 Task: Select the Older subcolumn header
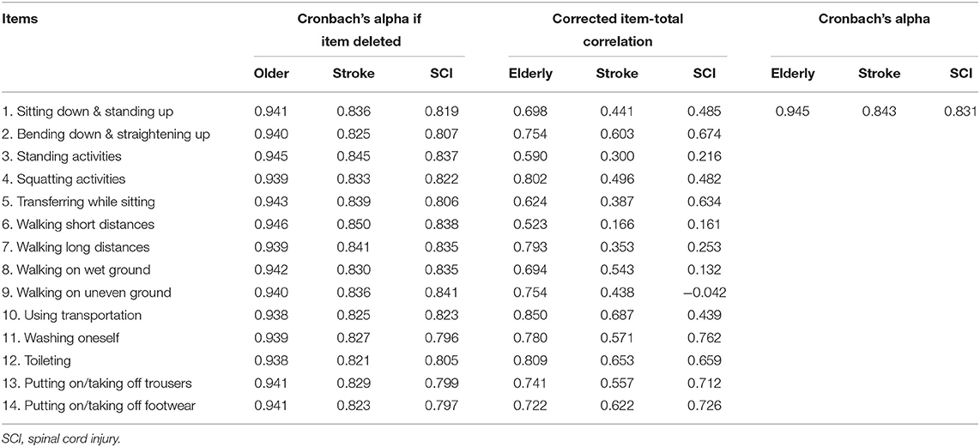click(x=270, y=73)
